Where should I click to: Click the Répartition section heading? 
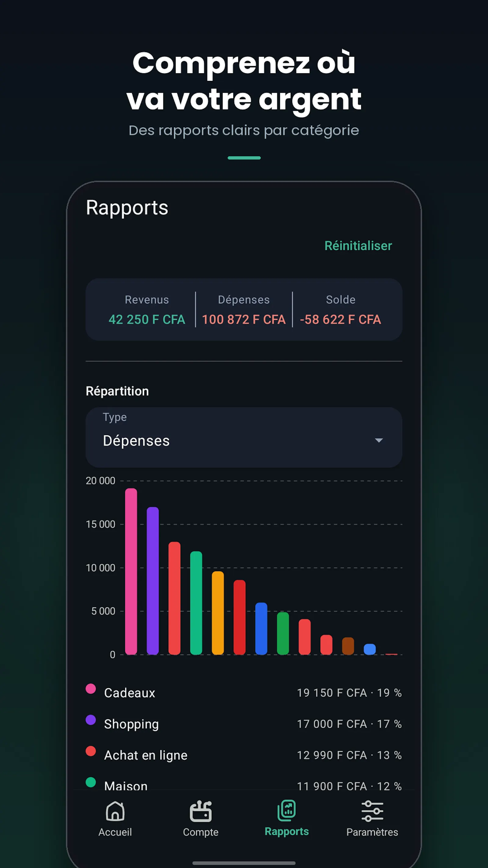117,391
